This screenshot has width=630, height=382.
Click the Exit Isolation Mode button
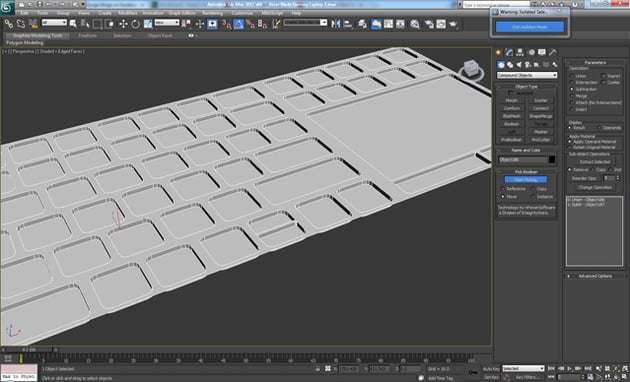[530, 27]
